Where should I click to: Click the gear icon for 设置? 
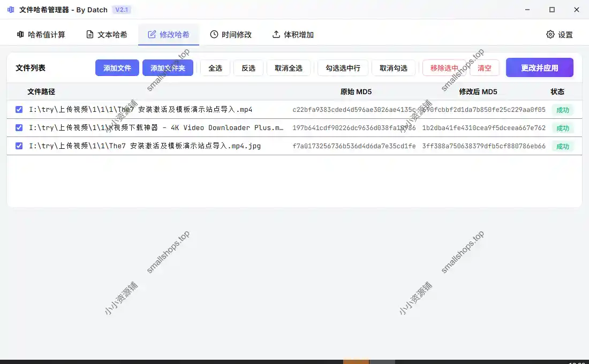pos(550,35)
